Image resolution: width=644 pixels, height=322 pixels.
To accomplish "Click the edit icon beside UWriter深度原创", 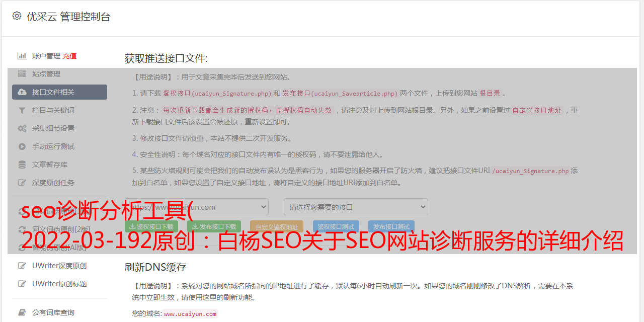I will [22, 266].
